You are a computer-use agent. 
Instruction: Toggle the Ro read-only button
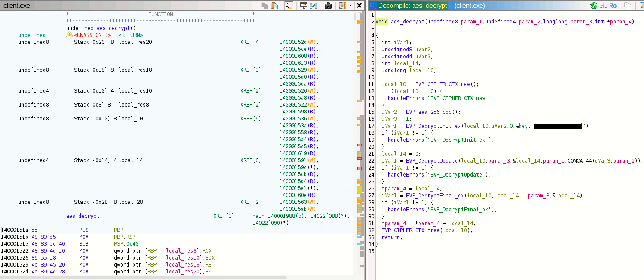pyautogui.click(x=613, y=6)
